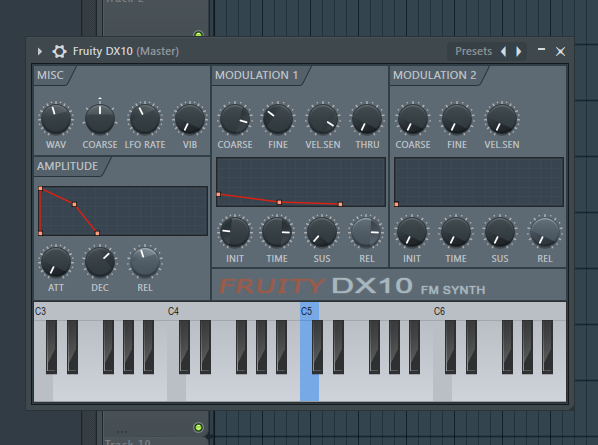598x445 pixels.
Task: Click the MISC section header
Action: click(x=50, y=75)
